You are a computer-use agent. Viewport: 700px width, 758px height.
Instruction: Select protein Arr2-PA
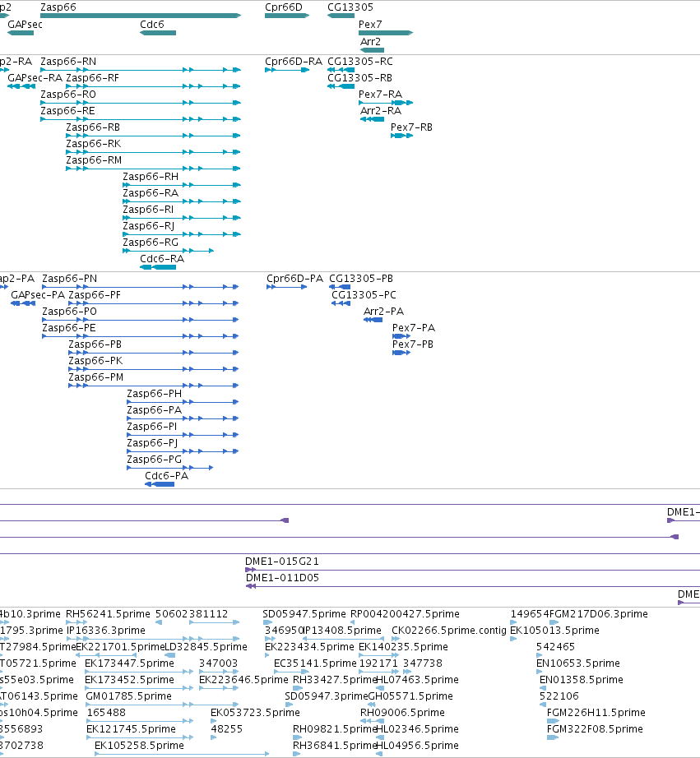pyautogui.click(x=383, y=312)
